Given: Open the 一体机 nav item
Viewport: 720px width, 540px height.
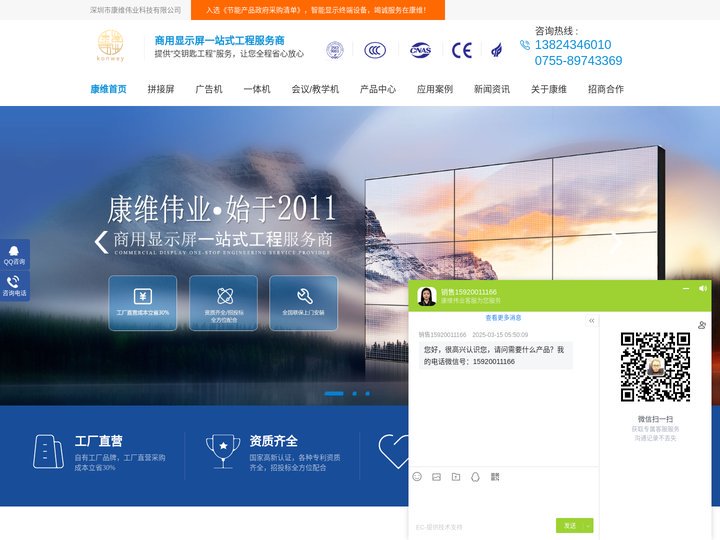Looking at the screenshot, I should click(x=257, y=89).
